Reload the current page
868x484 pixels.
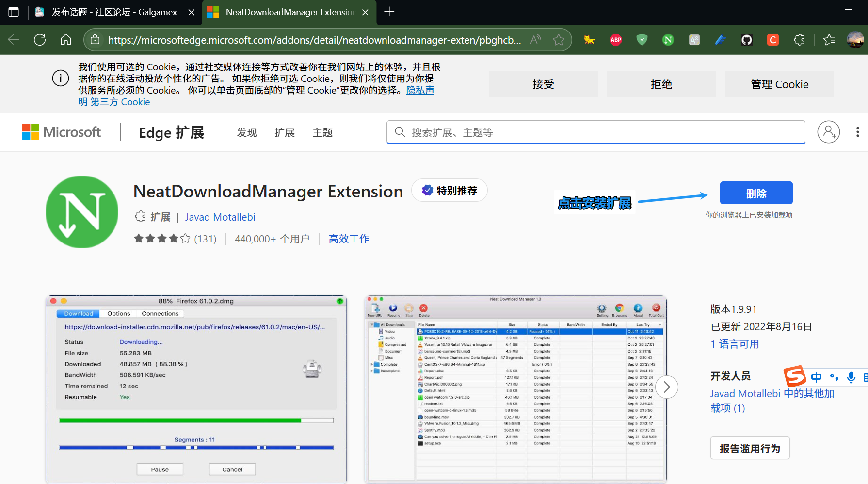[40, 40]
